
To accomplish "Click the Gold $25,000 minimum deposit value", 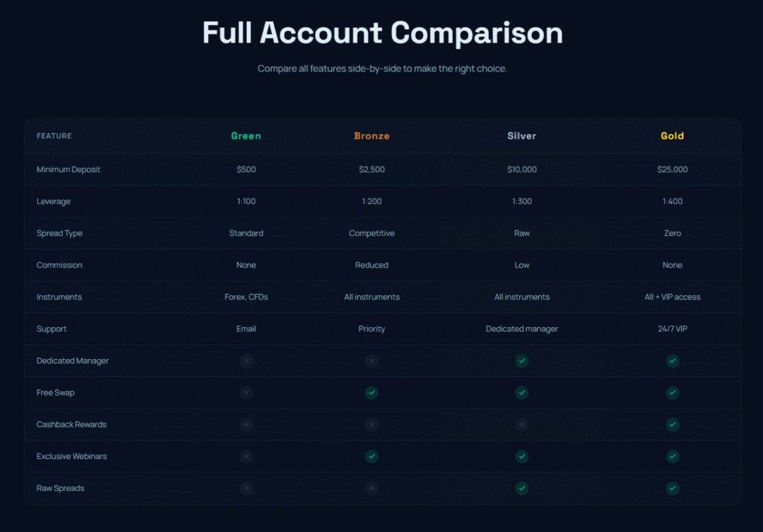I will (x=673, y=169).
